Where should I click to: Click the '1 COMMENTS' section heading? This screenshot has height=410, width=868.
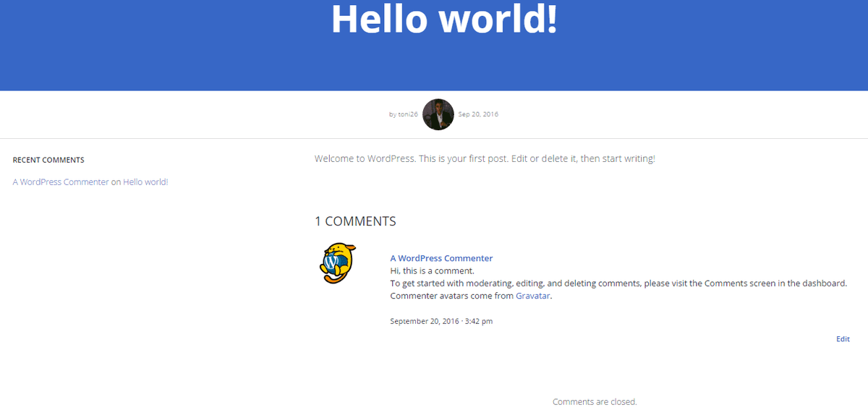(x=355, y=221)
